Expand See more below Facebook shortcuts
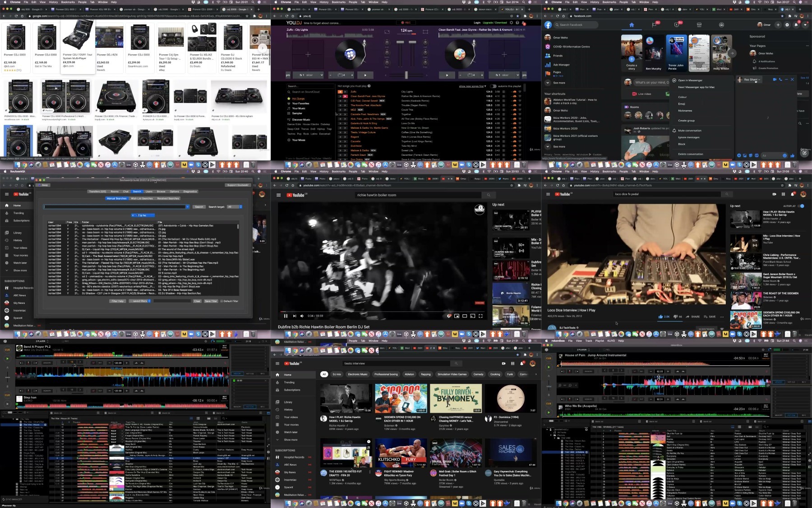 (559, 147)
